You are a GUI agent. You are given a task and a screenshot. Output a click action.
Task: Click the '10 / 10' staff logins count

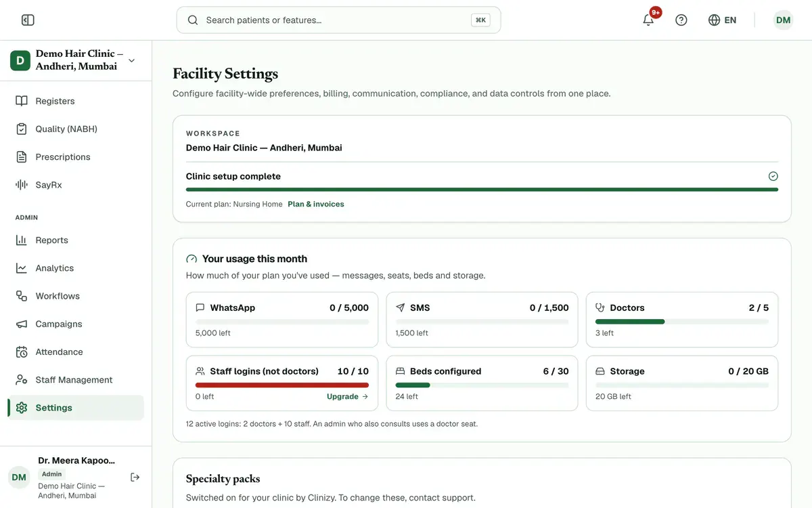point(353,371)
